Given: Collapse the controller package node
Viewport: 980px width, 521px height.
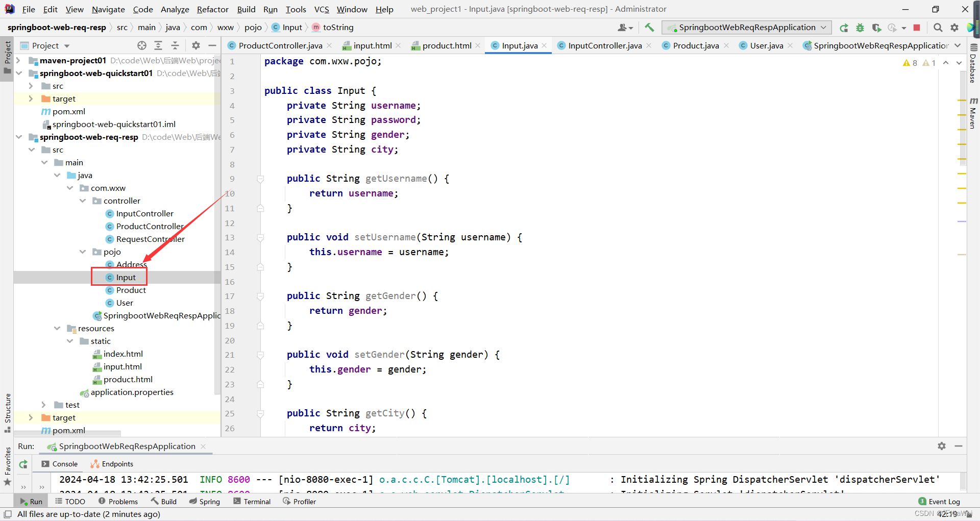Looking at the screenshot, I should (x=83, y=201).
